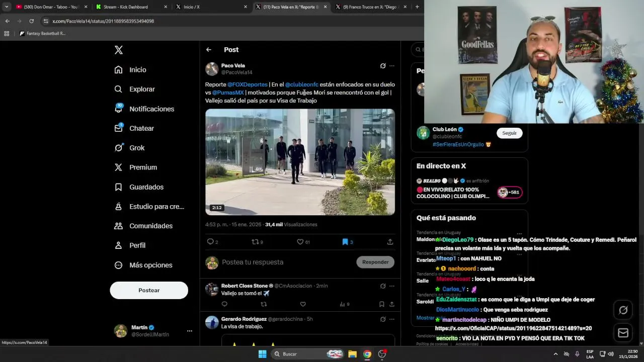Screen dimensions: 644x362
Task: Open more options on Paco Vela's post
Action: 392,66
